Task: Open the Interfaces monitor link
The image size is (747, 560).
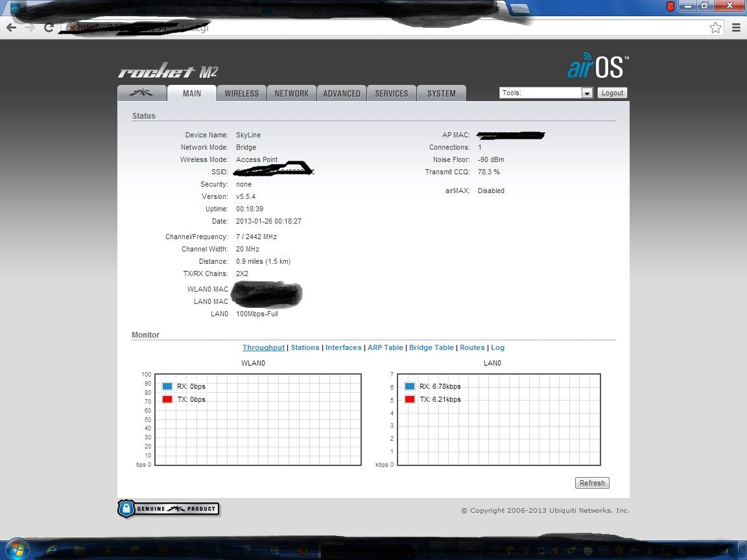Action: click(x=344, y=347)
